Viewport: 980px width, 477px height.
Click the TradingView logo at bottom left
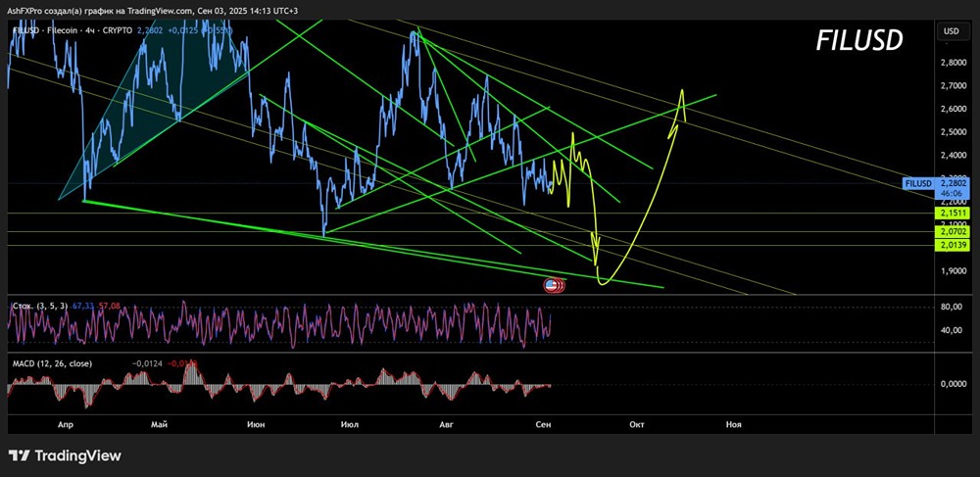[65, 455]
